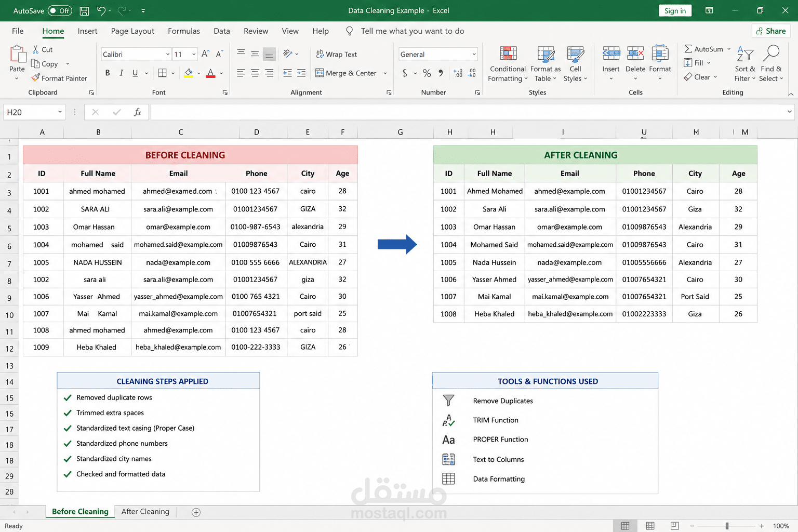The width and height of the screenshot is (798, 532).
Task: Expand the Name Box dropdown arrow
Action: (x=60, y=112)
